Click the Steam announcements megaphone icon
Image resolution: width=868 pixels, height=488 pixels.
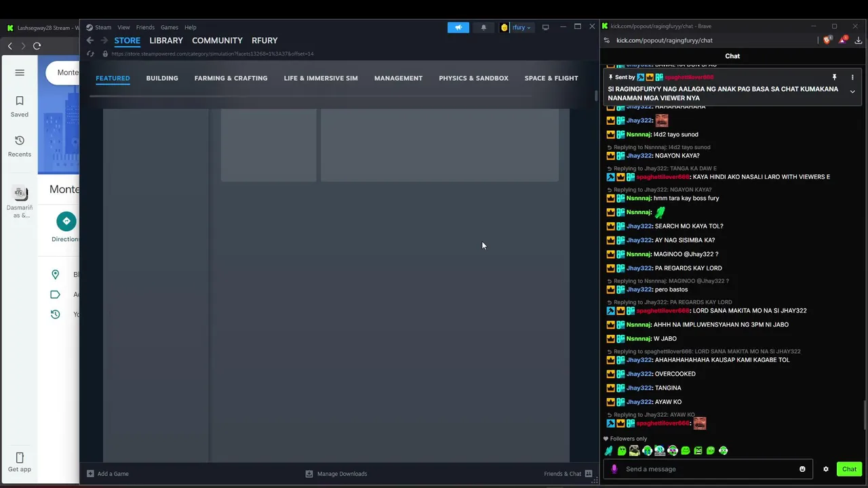458,27
